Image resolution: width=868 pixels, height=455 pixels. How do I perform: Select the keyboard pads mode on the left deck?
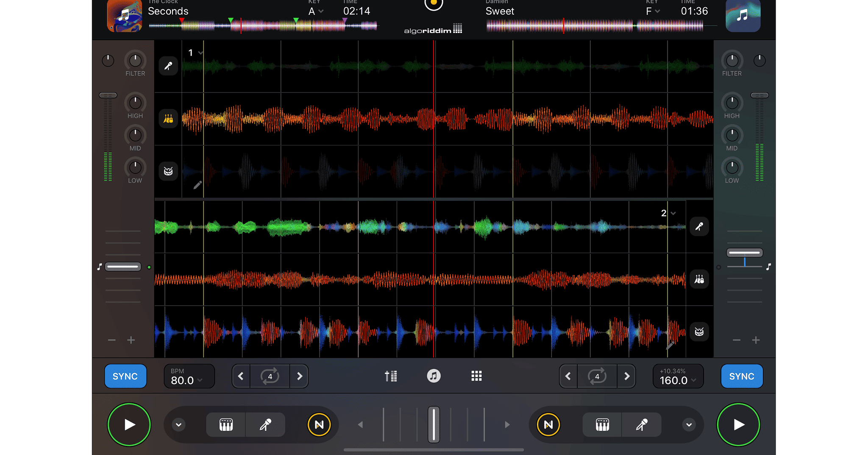(x=226, y=424)
